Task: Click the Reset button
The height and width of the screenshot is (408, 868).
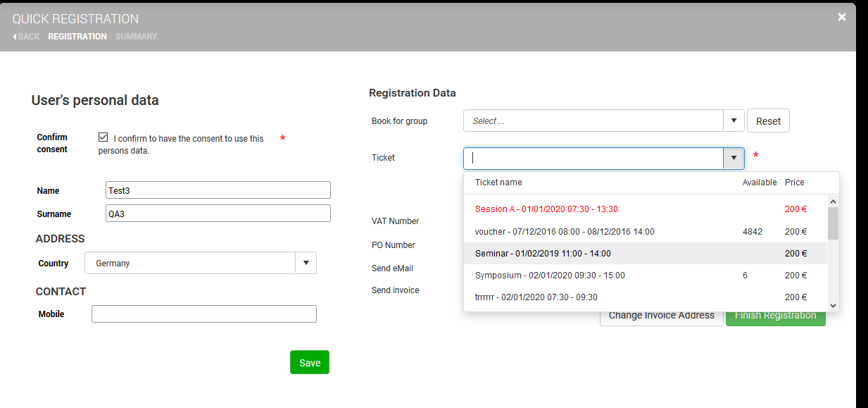Action: click(768, 121)
